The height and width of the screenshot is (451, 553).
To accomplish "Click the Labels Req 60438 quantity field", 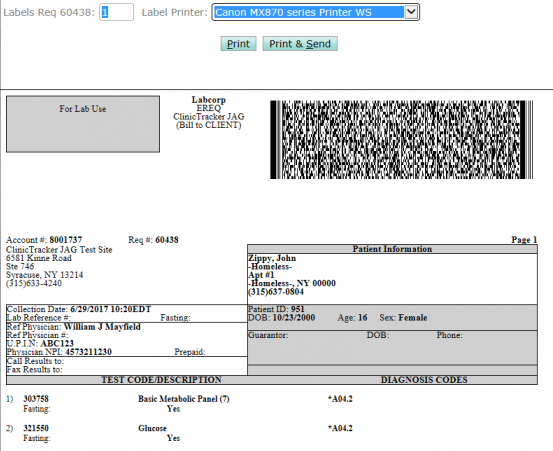I will [116, 12].
